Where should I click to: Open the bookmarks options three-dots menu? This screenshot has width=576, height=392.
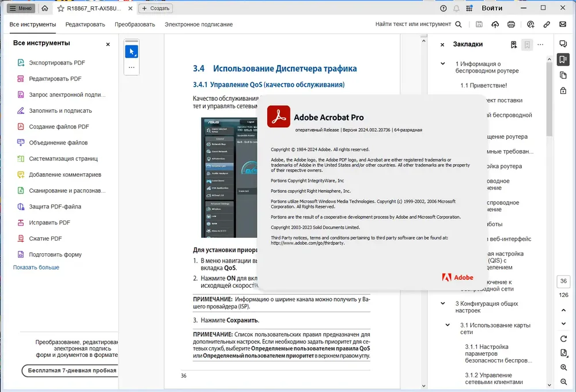(540, 45)
